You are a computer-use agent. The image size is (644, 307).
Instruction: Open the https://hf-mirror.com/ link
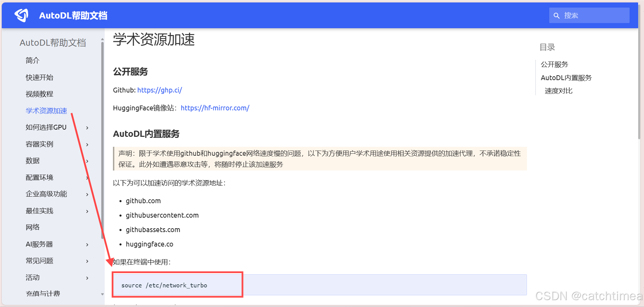point(215,108)
